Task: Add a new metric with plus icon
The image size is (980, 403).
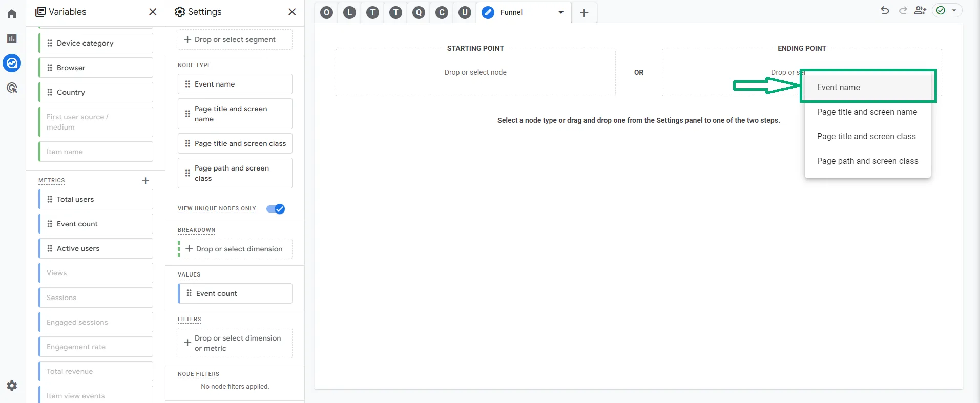Action: click(x=145, y=181)
